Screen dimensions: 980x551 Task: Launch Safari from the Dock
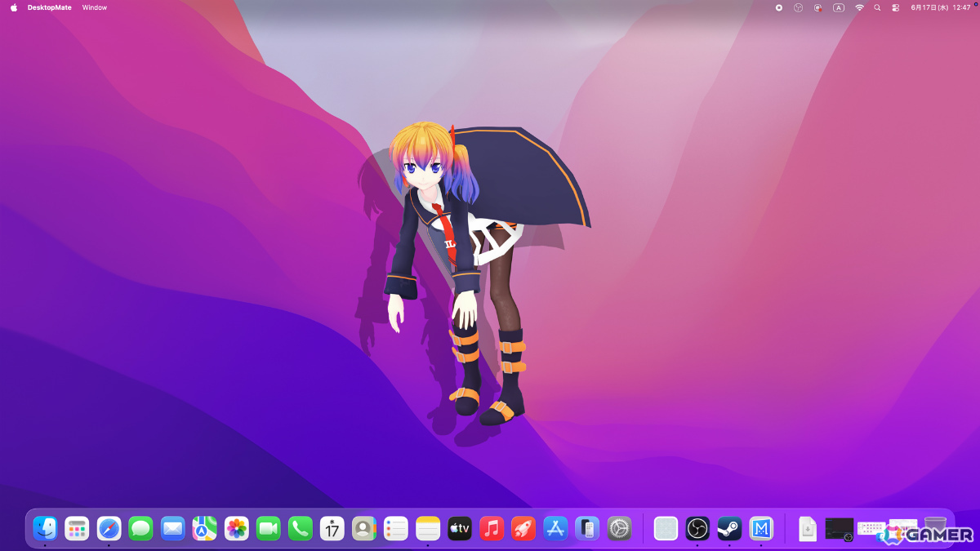point(109,529)
